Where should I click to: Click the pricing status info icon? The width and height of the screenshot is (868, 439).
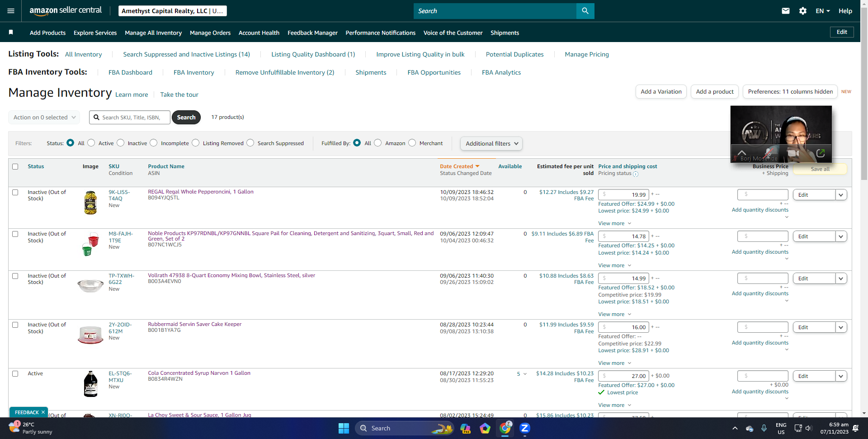coord(636,174)
